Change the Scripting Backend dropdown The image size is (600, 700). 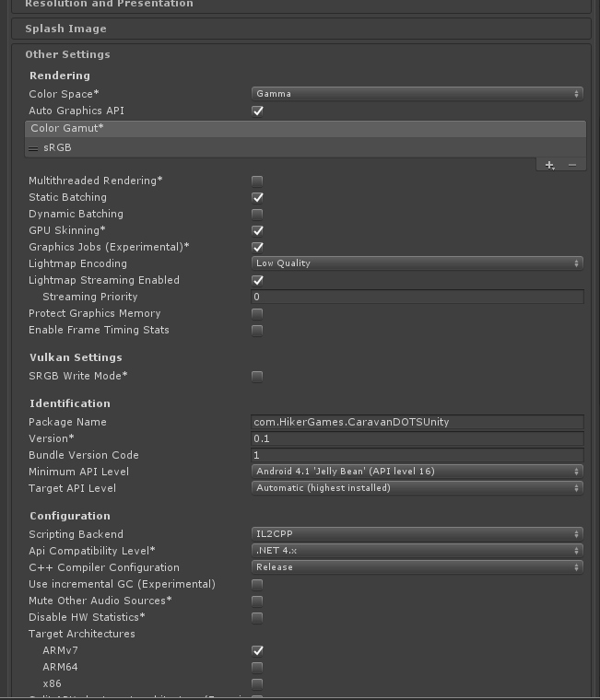click(x=418, y=534)
